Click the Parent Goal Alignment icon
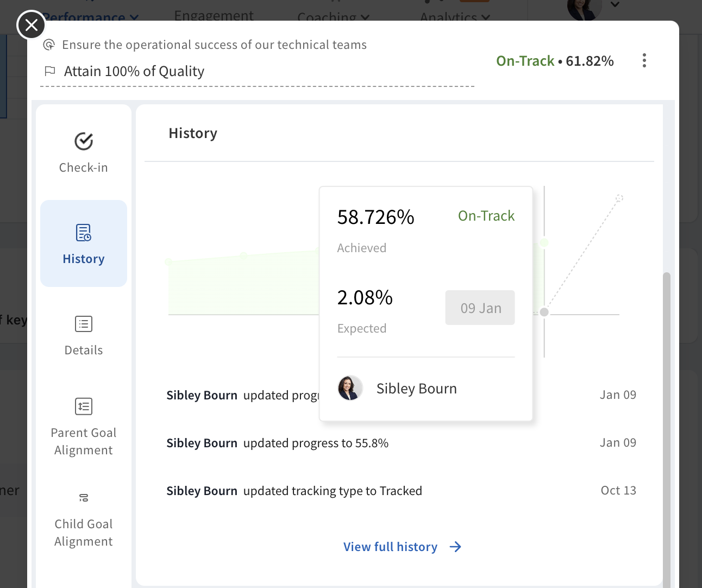 [84, 406]
